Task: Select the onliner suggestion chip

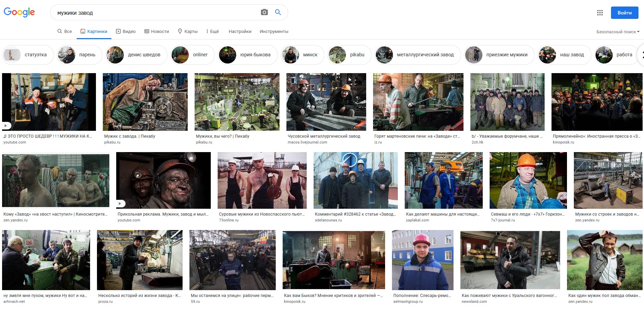Action: [x=193, y=55]
